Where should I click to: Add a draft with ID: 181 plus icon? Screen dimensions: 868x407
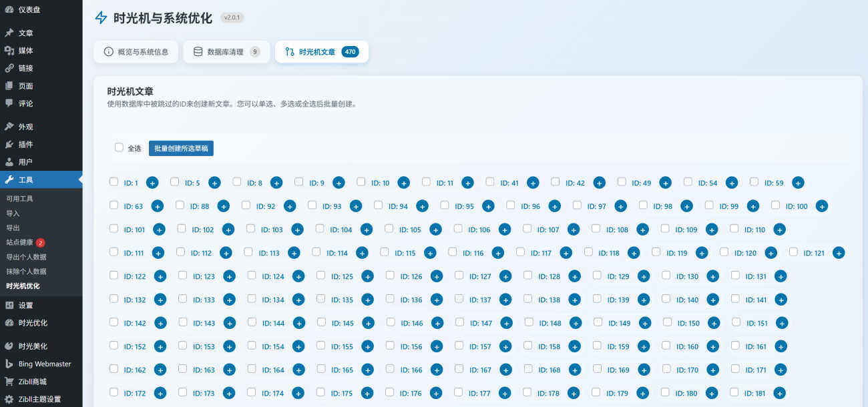pos(779,393)
